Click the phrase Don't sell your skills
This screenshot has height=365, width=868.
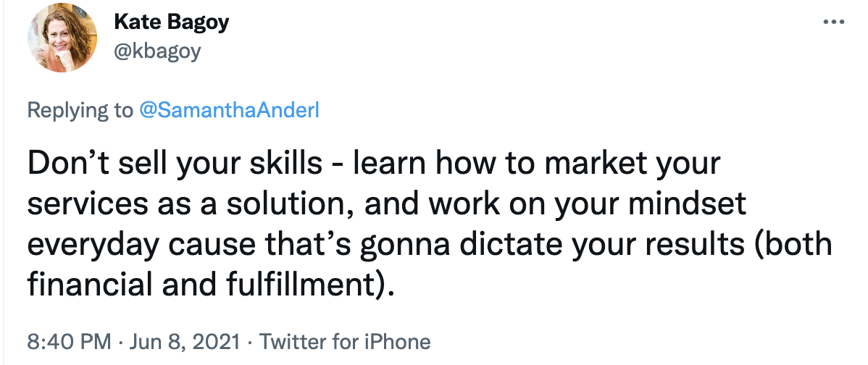[x=175, y=164]
